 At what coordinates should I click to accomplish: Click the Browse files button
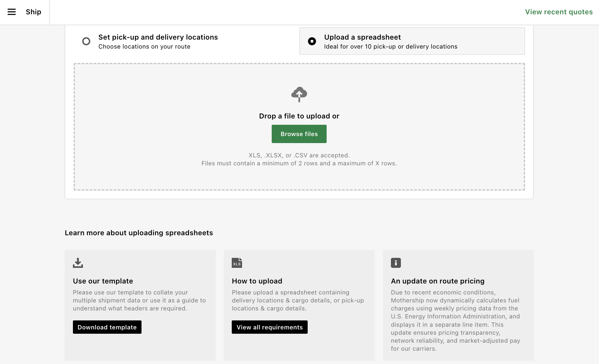click(299, 134)
